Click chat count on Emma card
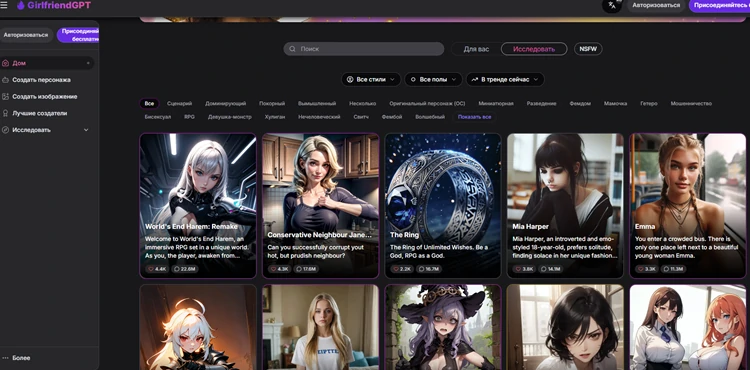750x370 pixels. [x=674, y=269]
